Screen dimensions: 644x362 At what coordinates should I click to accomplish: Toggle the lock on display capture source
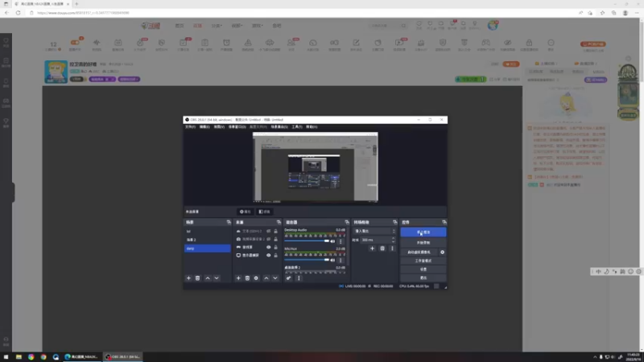[275, 255]
